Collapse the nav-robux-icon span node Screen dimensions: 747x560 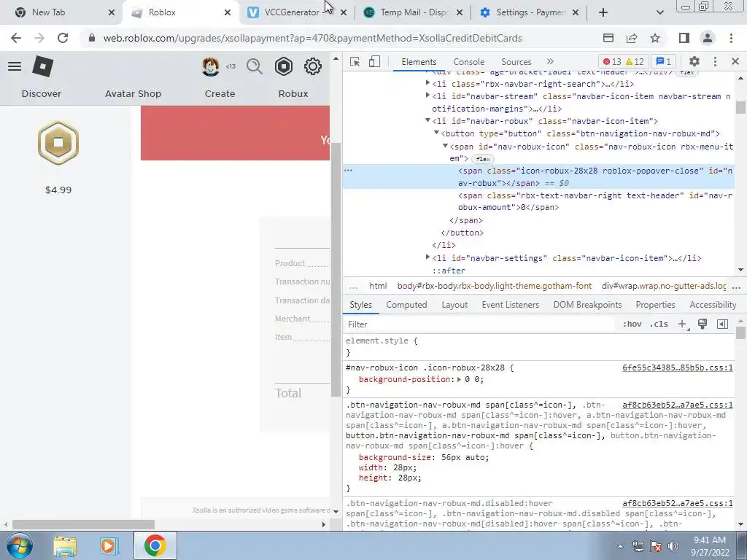(445, 146)
